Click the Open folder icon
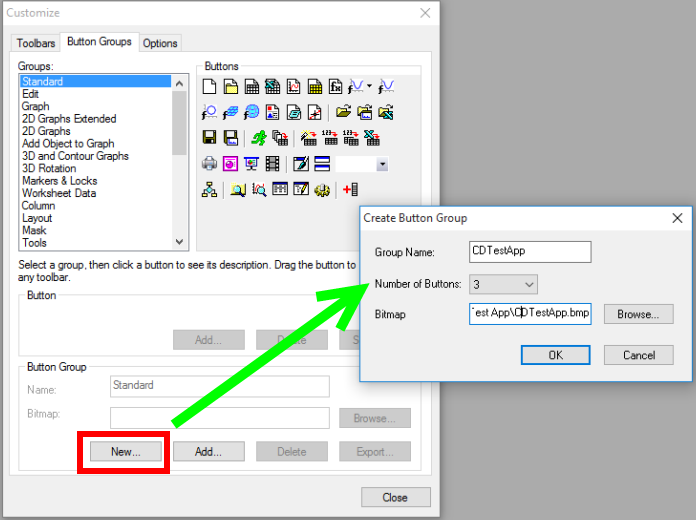This screenshot has width=696, height=520. click(x=343, y=112)
